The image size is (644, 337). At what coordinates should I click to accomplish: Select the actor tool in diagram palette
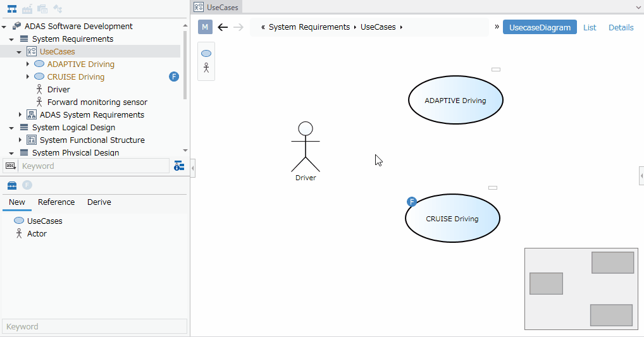206,68
